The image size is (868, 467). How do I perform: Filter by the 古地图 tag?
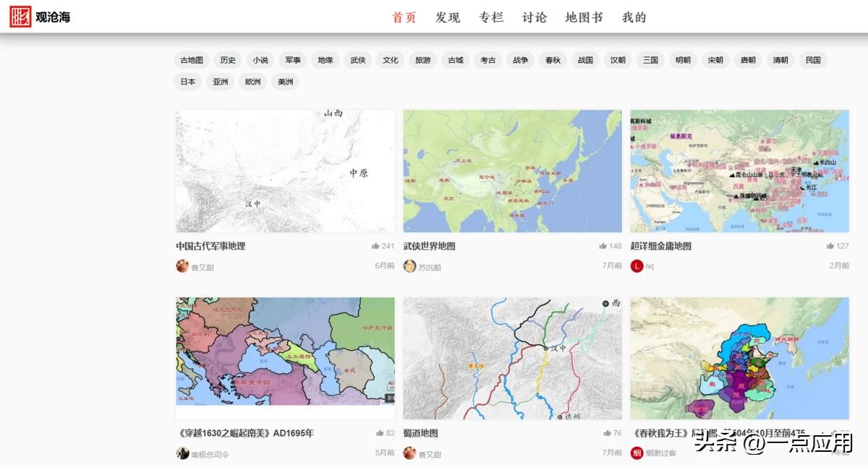click(192, 60)
